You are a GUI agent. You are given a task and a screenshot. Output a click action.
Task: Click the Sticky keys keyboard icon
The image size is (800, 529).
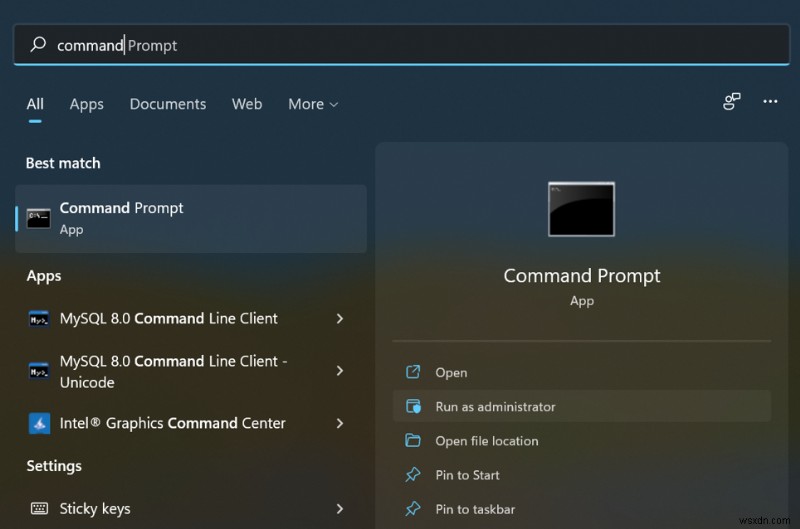[x=39, y=508]
